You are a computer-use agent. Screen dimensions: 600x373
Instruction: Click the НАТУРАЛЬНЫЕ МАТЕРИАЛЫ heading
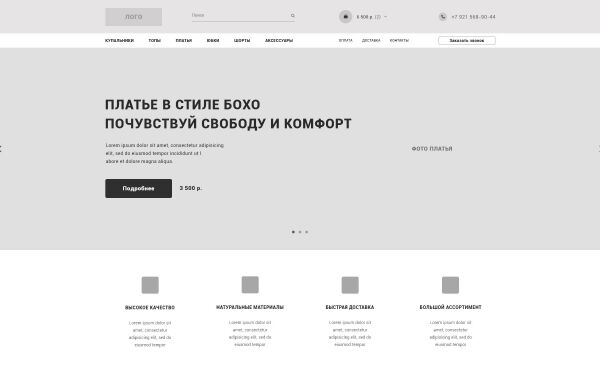(x=250, y=307)
